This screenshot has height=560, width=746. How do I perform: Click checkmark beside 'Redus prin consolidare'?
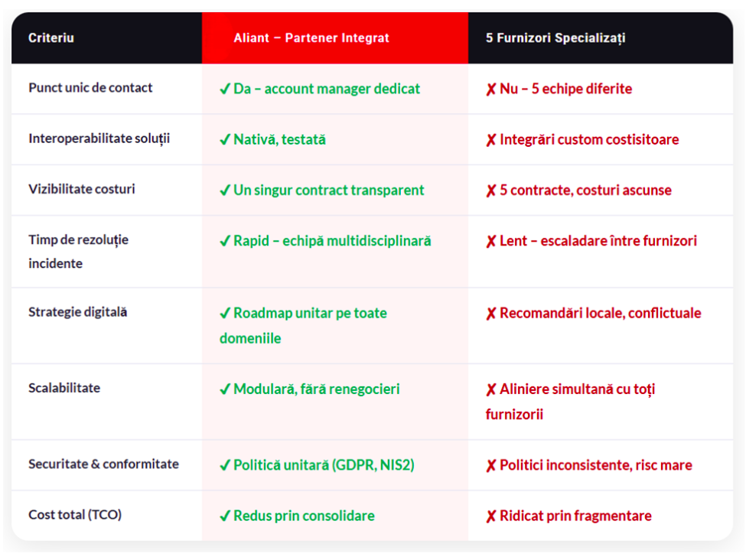pyautogui.click(x=225, y=516)
